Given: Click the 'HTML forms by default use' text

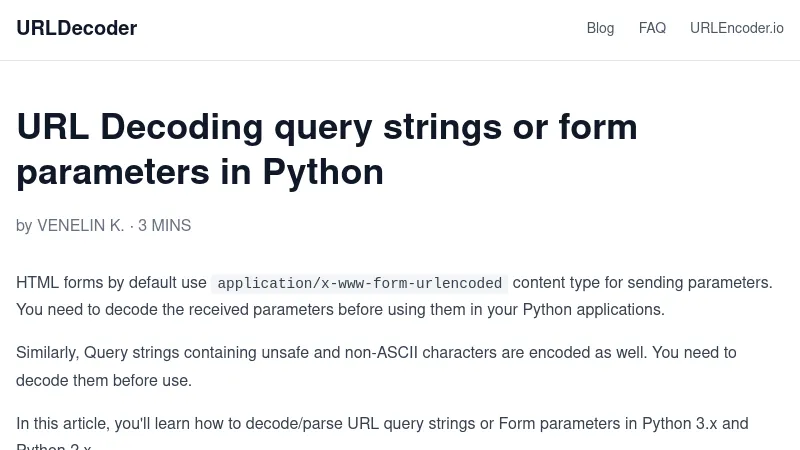Looking at the screenshot, I should pos(111,283).
